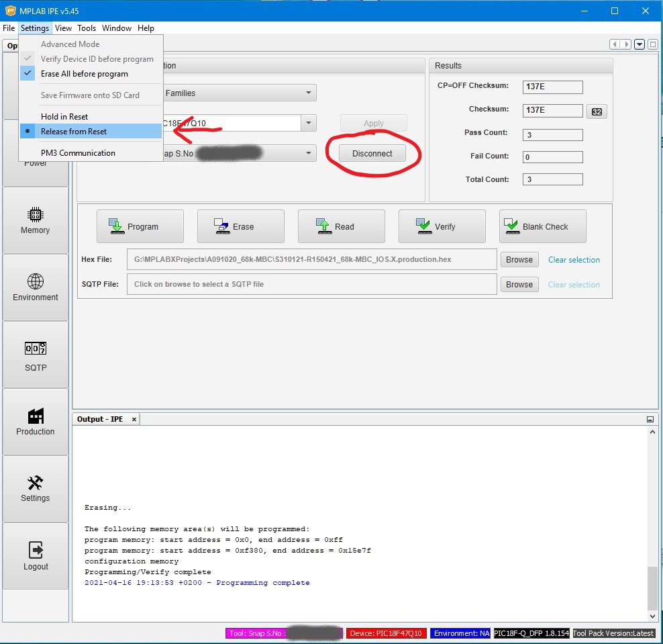Select Hold in Reset option
This screenshot has height=644, width=663.
coord(91,116)
